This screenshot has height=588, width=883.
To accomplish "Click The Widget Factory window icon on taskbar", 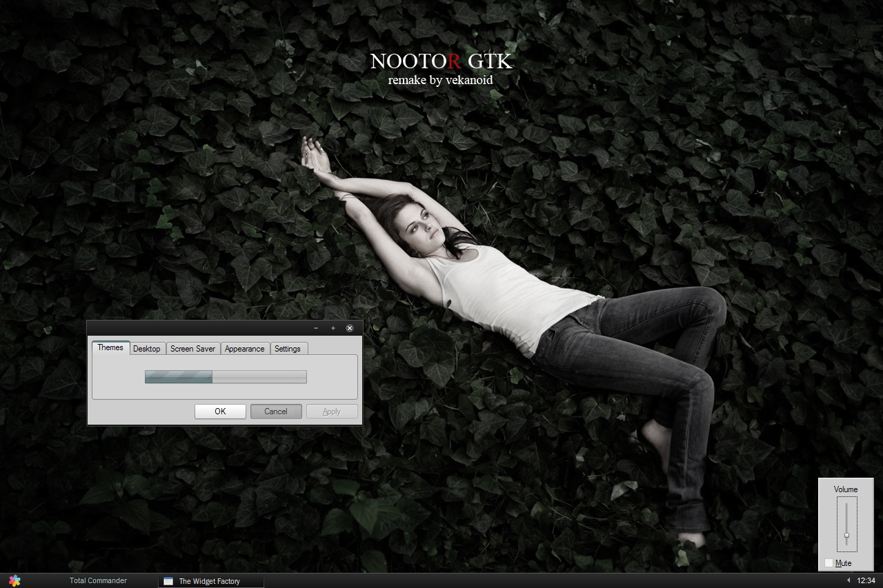I will pyautogui.click(x=168, y=581).
